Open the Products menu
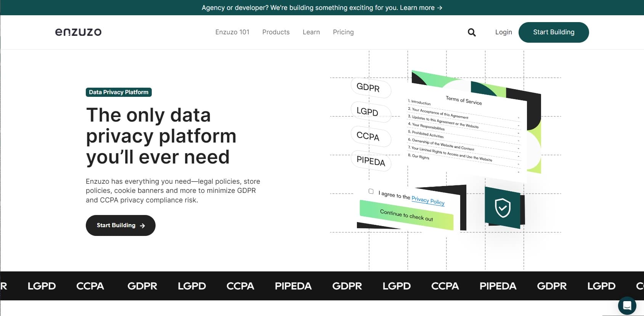Viewport: 644px width, 316px height. 276,32
